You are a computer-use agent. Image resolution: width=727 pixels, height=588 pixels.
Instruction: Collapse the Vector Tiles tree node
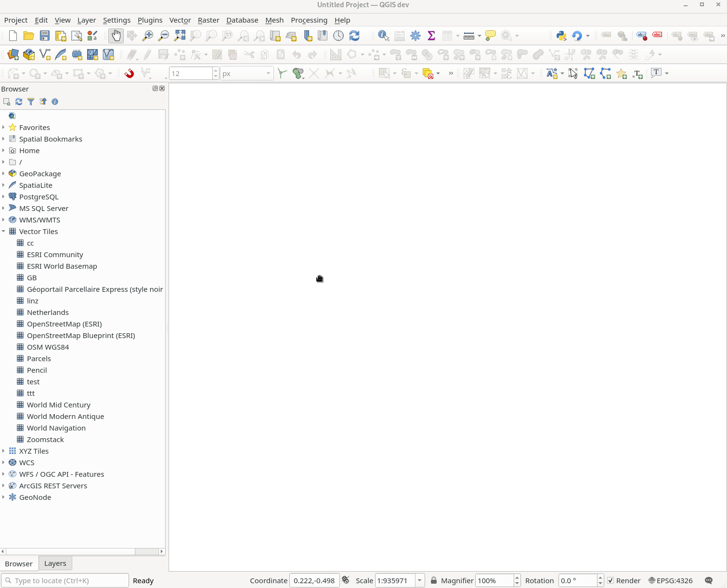3,232
